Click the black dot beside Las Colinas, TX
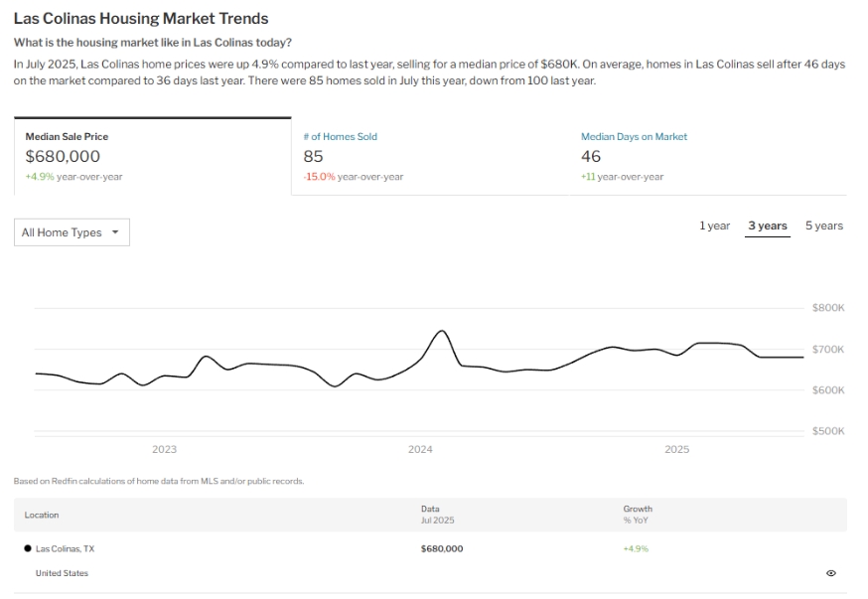868x599 pixels. pos(28,548)
